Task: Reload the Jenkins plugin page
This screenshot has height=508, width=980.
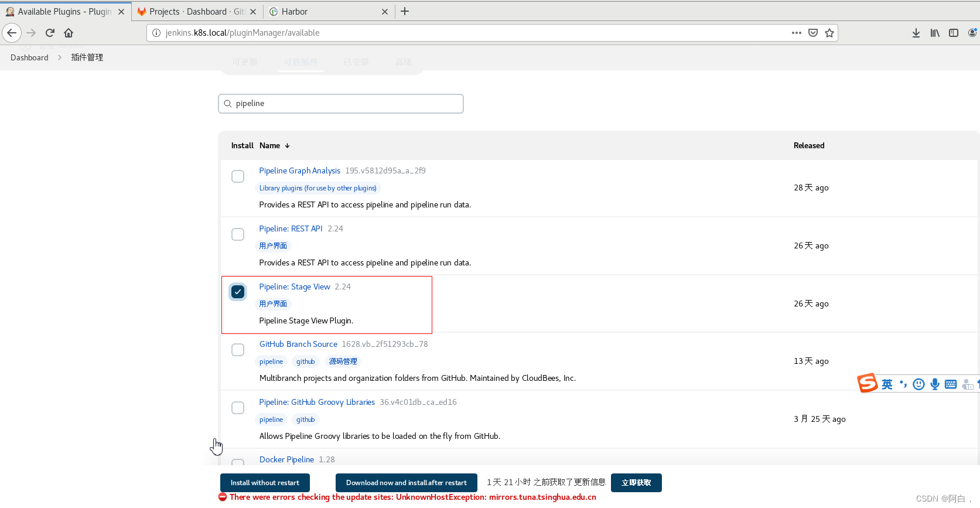Action: click(50, 33)
